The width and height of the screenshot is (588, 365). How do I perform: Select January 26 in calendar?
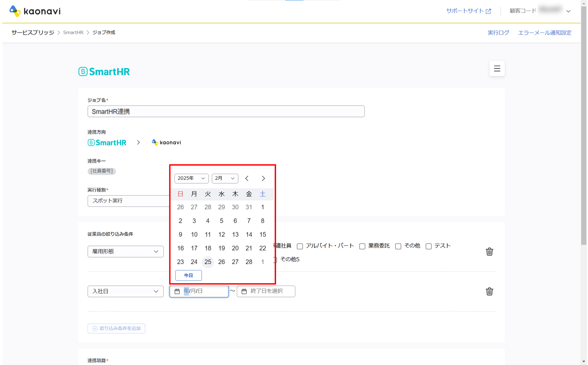pos(180,207)
